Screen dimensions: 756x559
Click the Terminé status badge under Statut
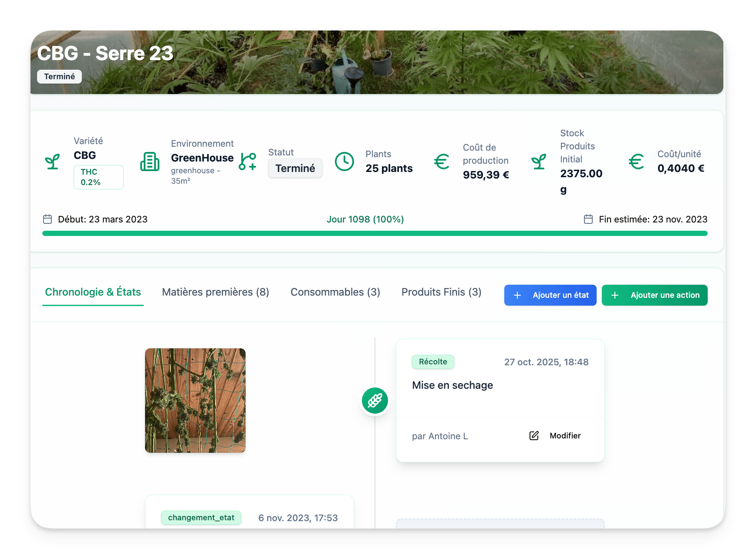point(295,168)
